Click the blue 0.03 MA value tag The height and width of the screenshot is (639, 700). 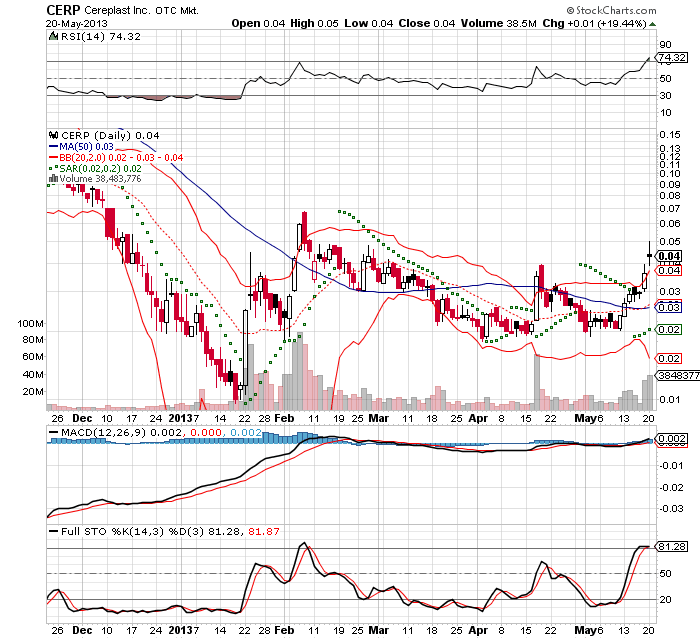click(669, 307)
